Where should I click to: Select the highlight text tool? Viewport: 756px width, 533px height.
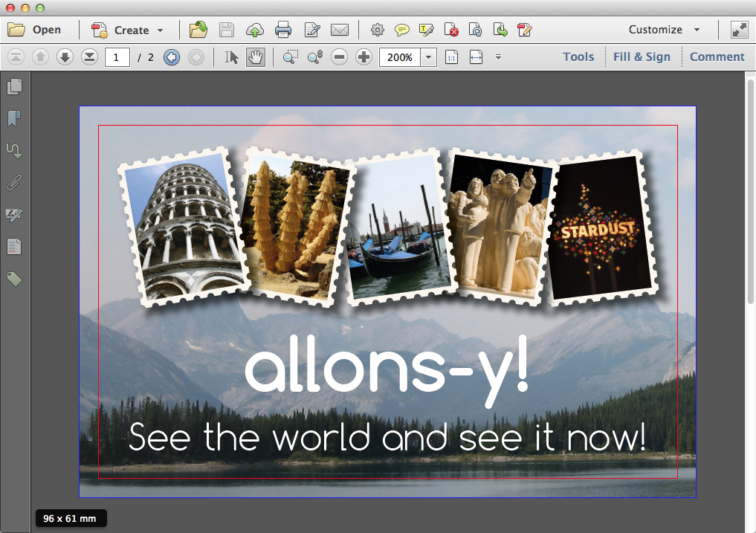(426, 30)
